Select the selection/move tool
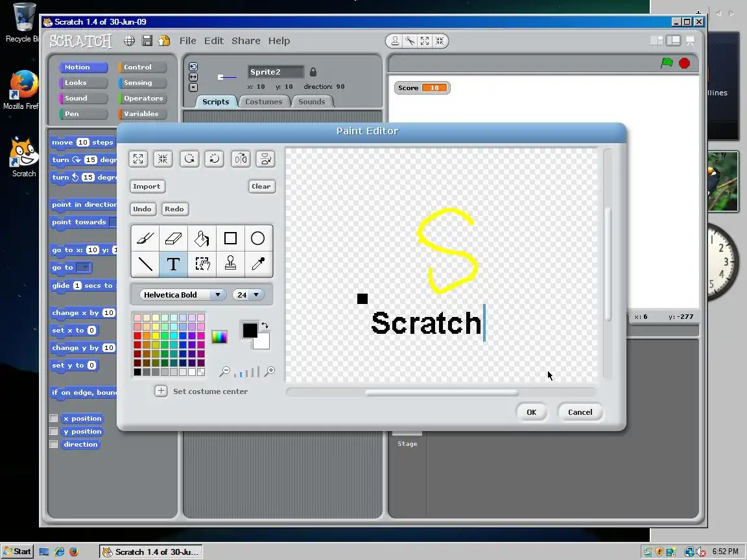747x560 pixels. (x=202, y=264)
